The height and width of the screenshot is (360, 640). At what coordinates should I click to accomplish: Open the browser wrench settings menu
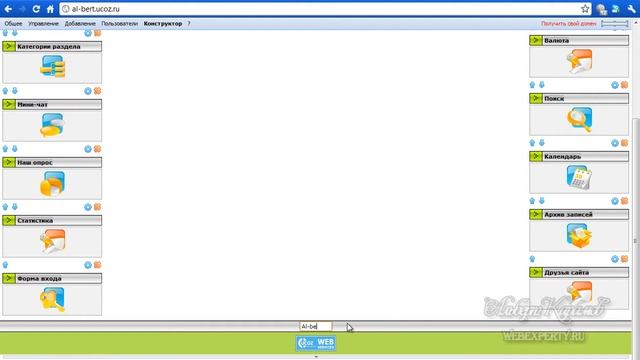[631, 9]
